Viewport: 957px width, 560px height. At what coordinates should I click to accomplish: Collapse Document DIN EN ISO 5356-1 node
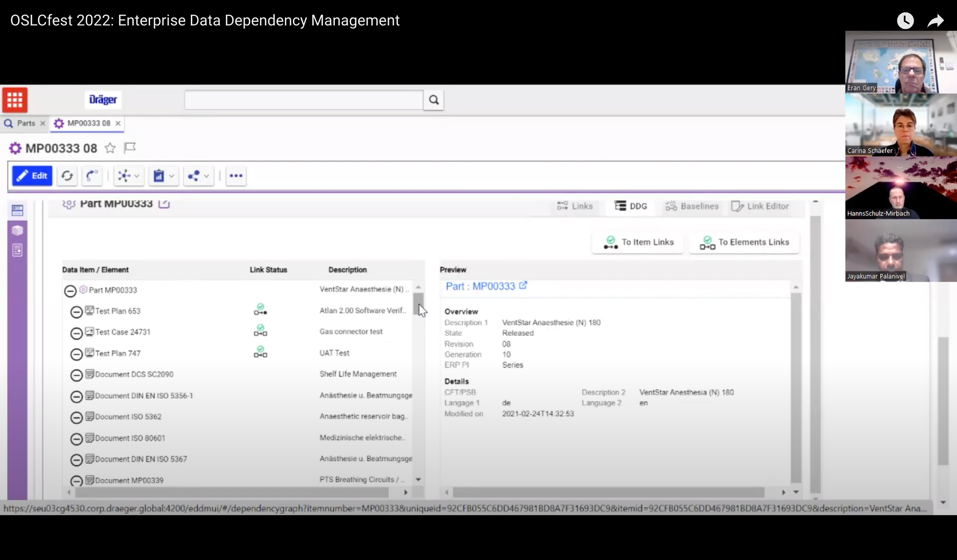[x=76, y=397]
